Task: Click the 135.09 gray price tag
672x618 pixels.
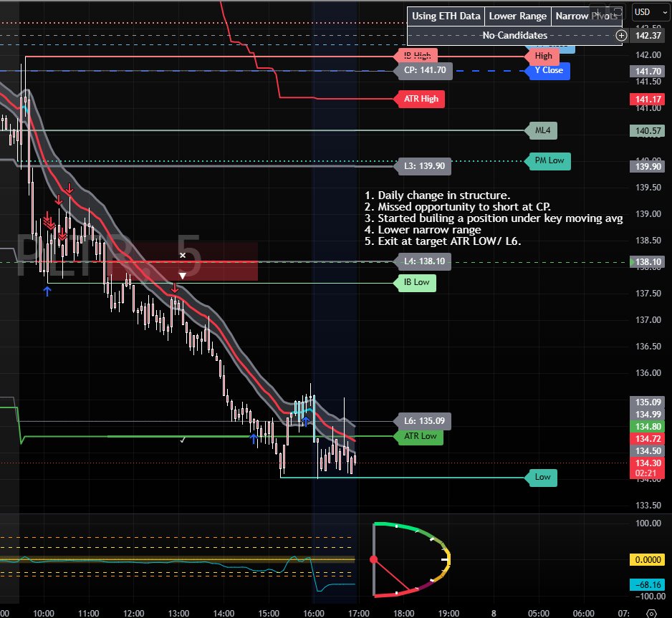Action: tap(648, 402)
